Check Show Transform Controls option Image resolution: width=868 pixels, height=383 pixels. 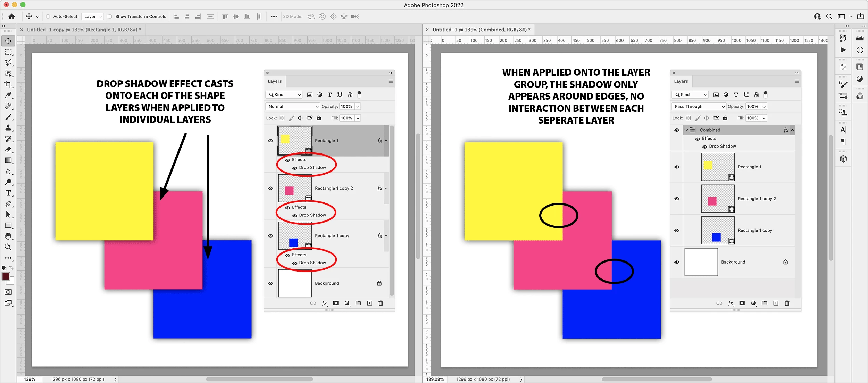click(110, 16)
